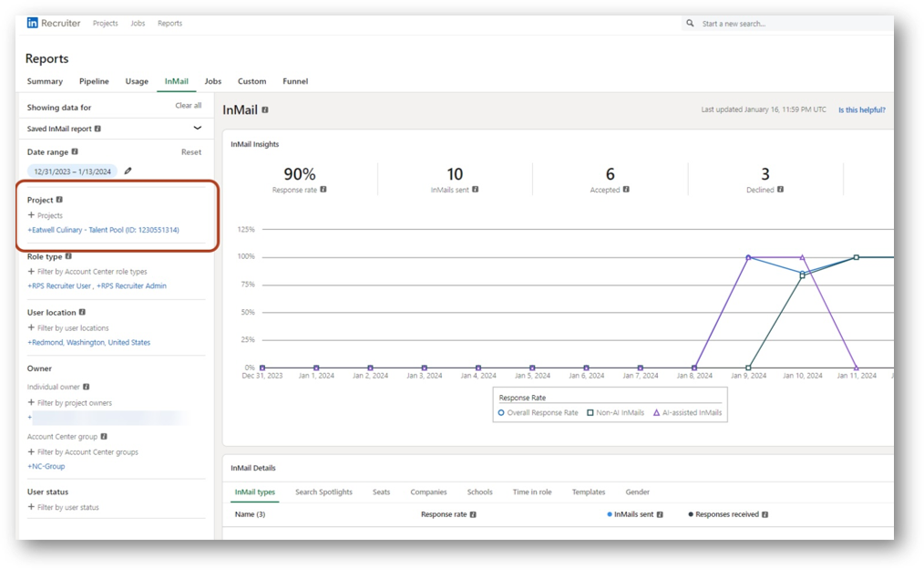The width and height of the screenshot is (924, 570).
Task: Click the RPS Recruiter Admin role filter
Action: 131,286
